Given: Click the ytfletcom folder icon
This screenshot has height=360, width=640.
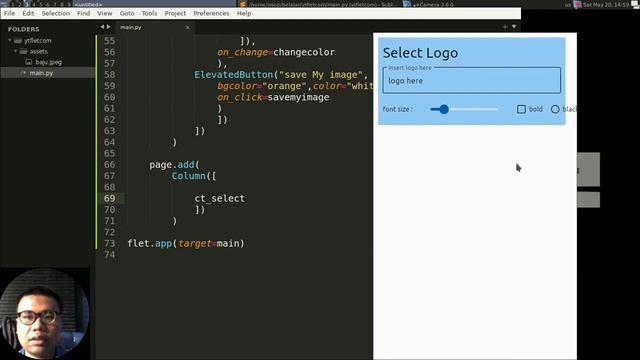Looking at the screenshot, I should coord(18,40).
